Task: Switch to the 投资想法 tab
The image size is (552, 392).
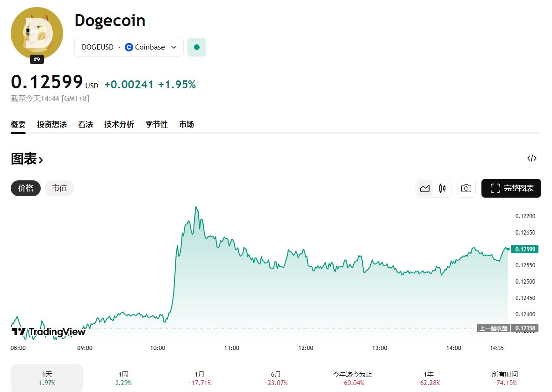Action: click(x=52, y=124)
